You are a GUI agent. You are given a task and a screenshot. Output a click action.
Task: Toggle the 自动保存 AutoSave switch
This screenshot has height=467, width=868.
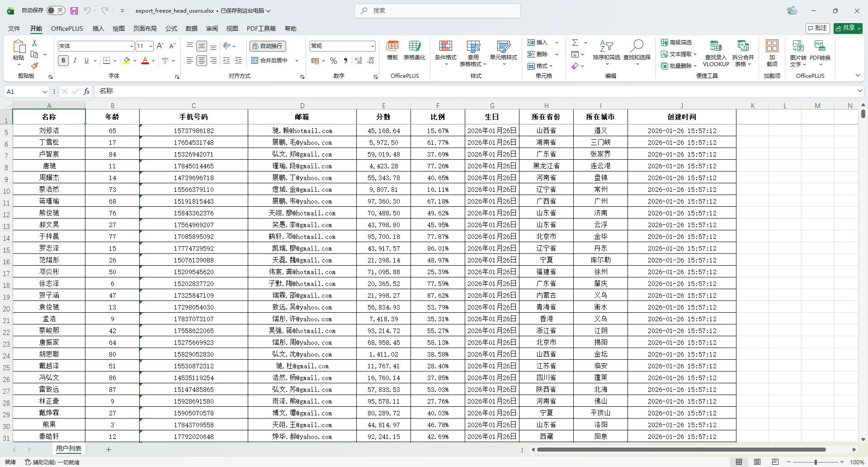coord(56,10)
